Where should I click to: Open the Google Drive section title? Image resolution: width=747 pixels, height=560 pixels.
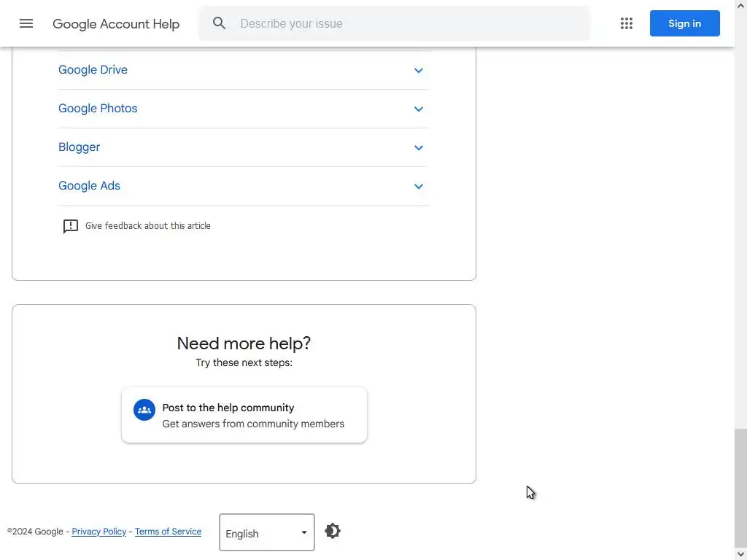93,70
